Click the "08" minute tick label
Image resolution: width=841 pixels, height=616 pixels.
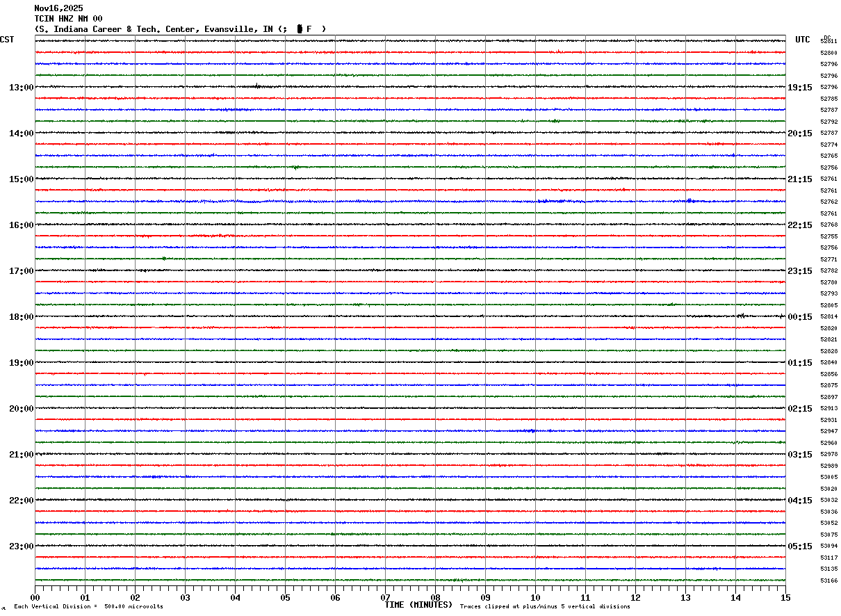tap(435, 597)
